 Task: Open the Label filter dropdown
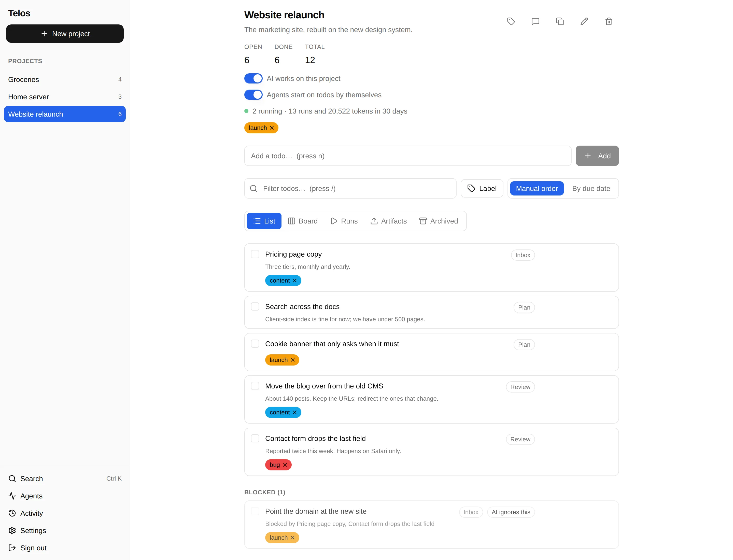coord(482,188)
